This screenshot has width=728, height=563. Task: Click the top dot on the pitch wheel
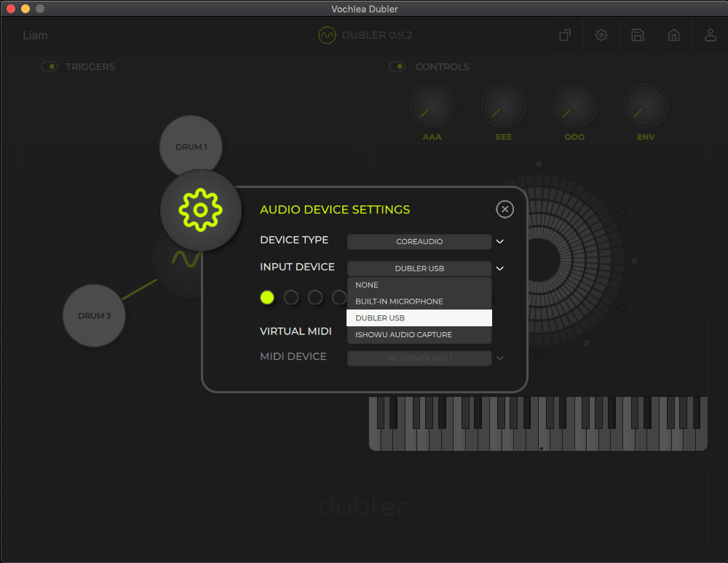pyautogui.click(x=539, y=164)
